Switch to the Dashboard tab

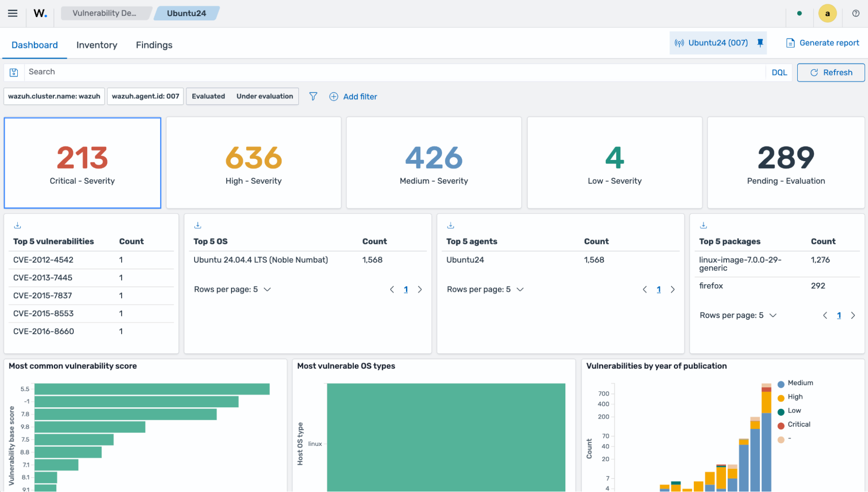click(34, 45)
